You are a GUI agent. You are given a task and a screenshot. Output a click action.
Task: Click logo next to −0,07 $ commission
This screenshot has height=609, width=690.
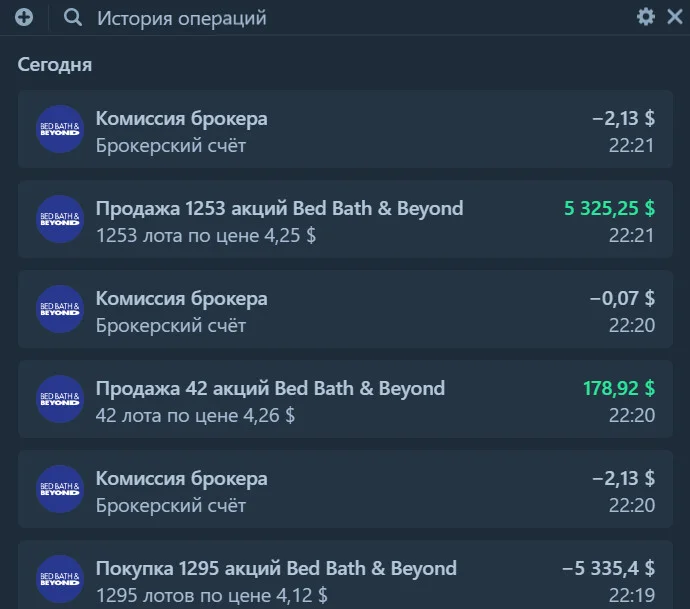(x=60, y=309)
